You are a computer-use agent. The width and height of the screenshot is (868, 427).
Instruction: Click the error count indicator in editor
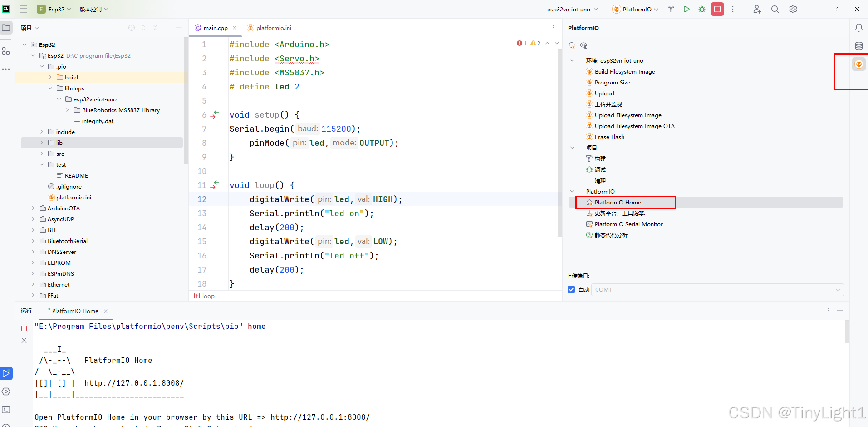point(521,43)
